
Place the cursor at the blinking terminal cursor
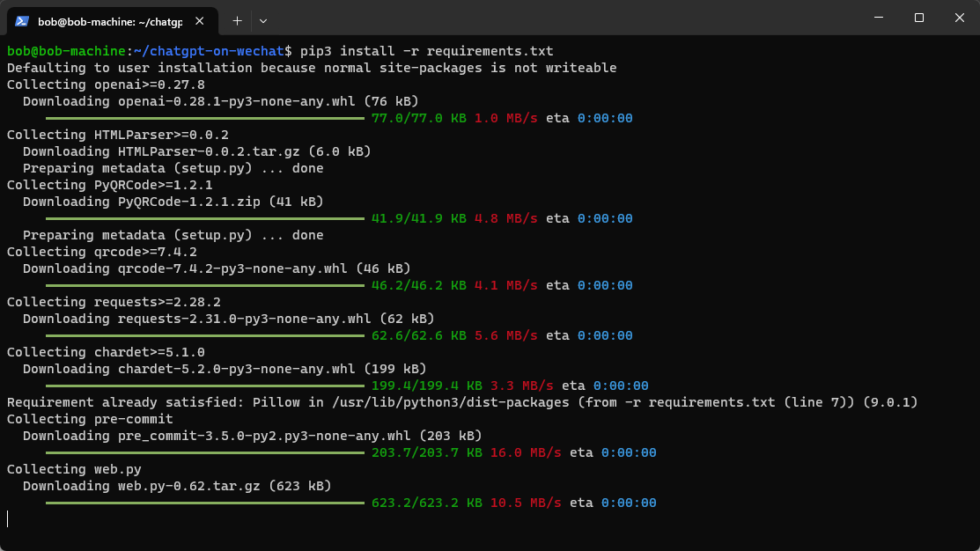(x=8, y=519)
